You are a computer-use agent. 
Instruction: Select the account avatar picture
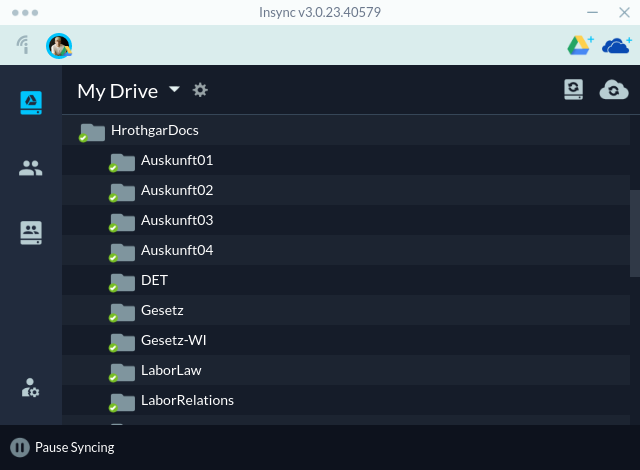coord(59,46)
